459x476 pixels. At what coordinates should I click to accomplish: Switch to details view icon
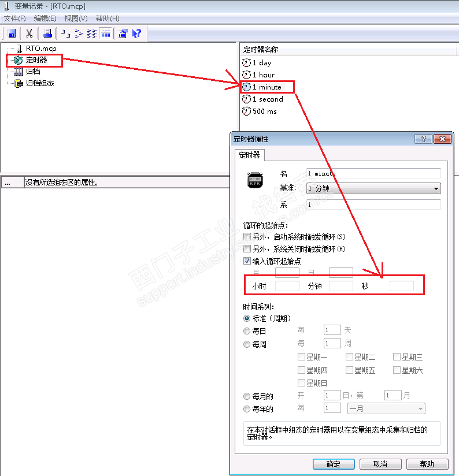(106, 34)
